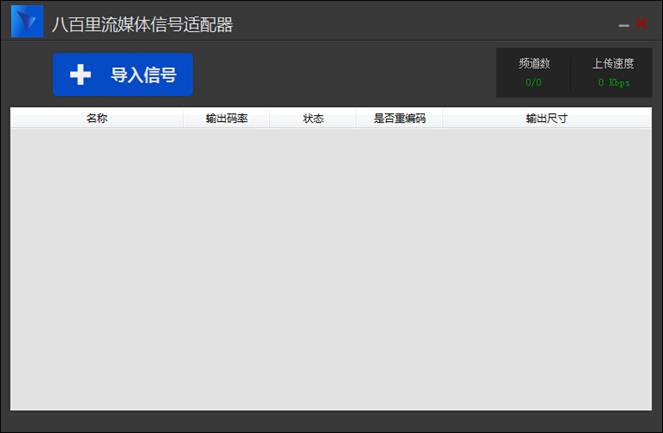Click the plus icon on import button

pos(80,75)
